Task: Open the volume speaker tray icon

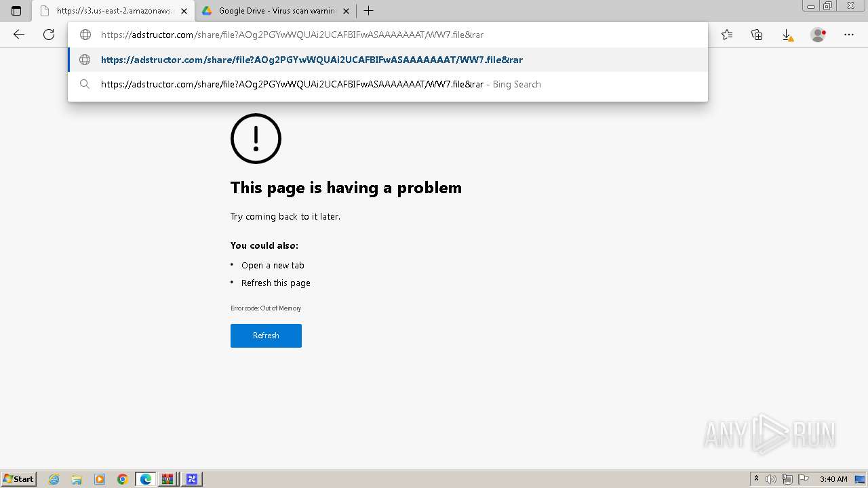Action: [771, 479]
